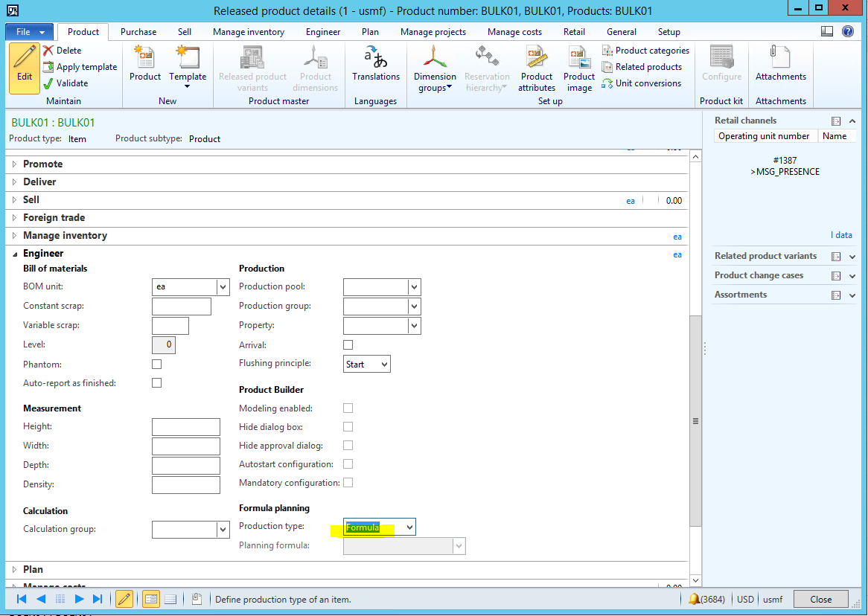Open Translations in the Languages group
The width and height of the screenshot is (868, 616).
click(x=376, y=58)
